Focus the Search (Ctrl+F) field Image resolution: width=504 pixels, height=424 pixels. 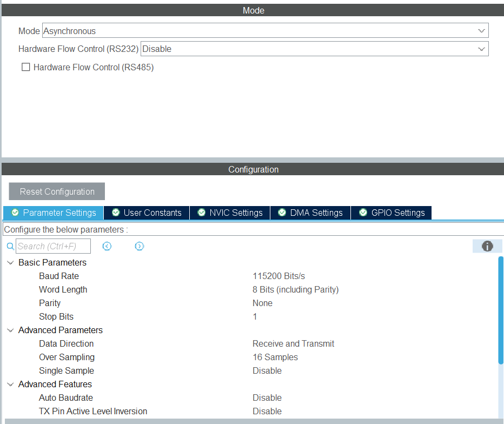[x=53, y=246]
